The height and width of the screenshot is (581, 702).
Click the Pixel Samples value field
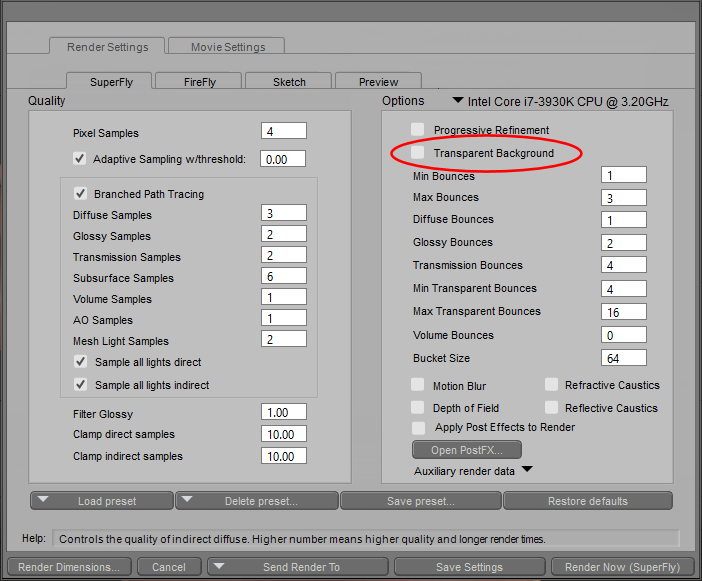click(x=283, y=132)
